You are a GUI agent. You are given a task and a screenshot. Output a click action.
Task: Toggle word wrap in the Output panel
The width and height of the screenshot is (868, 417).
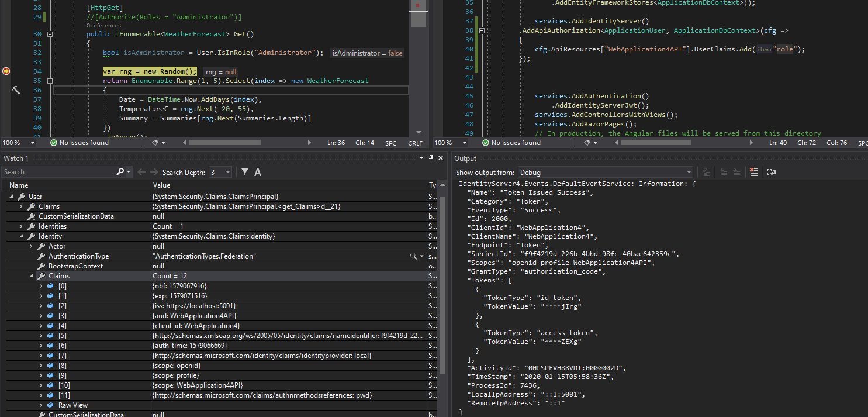coord(771,172)
